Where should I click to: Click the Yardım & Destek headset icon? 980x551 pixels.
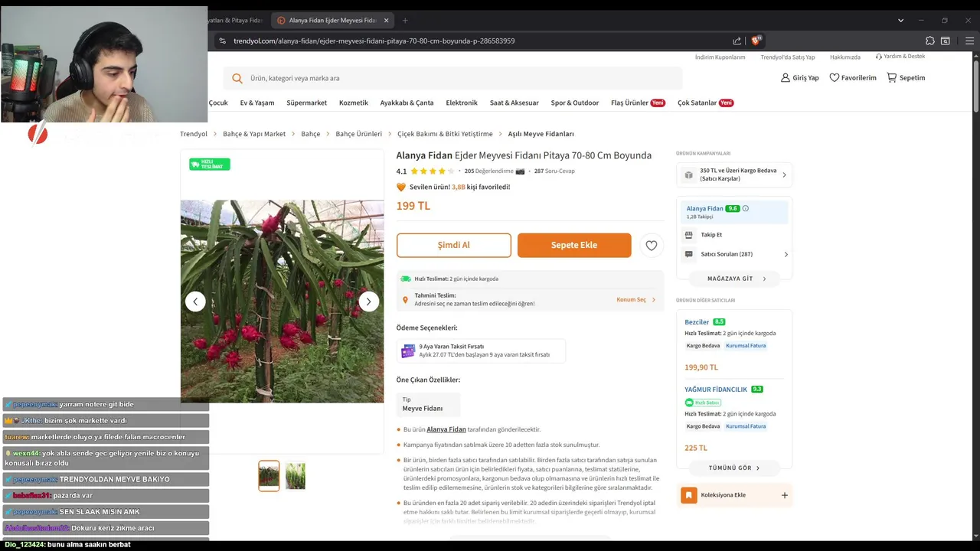click(879, 57)
